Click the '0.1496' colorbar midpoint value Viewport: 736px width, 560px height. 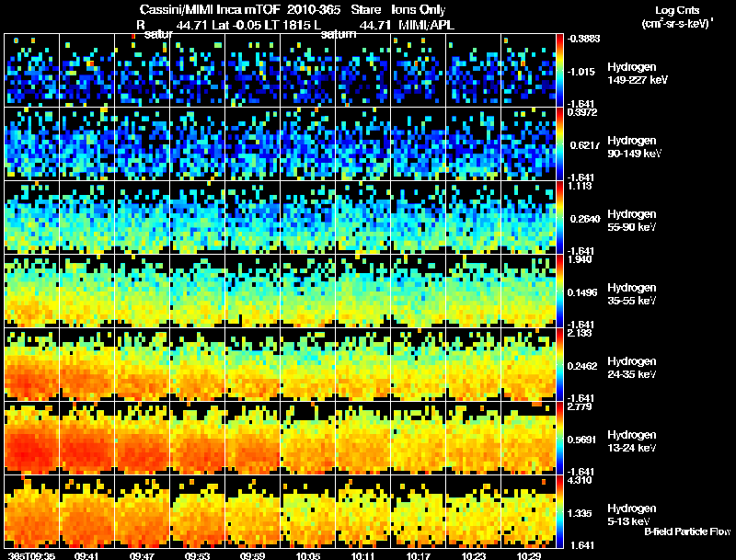coord(582,292)
